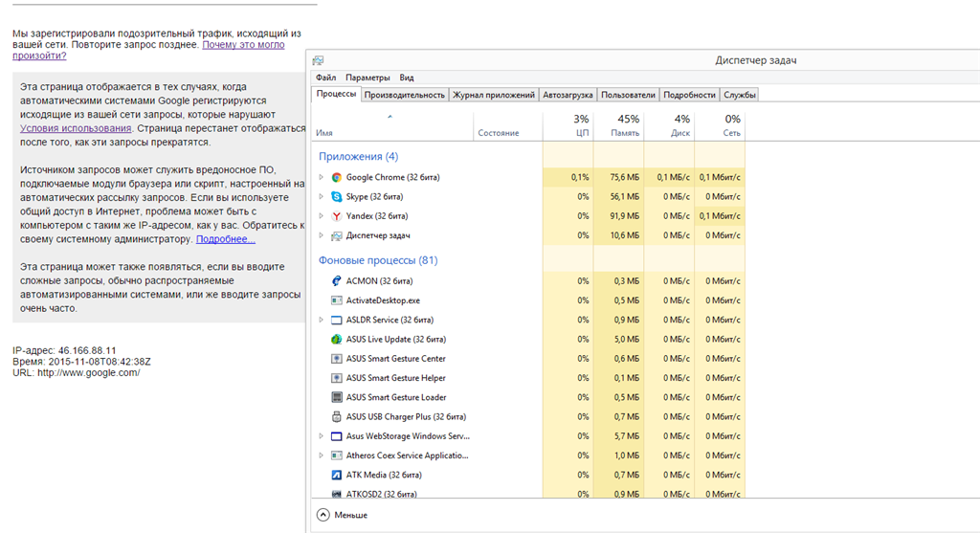The height and width of the screenshot is (533, 980).
Task: Sort by the Диск column header
Action: (669, 125)
